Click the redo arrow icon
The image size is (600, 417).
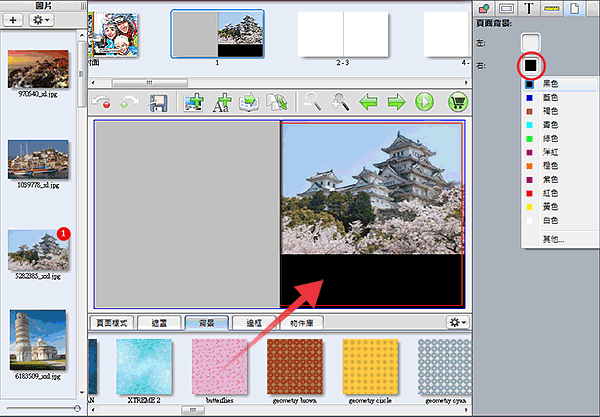pyautogui.click(x=129, y=102)
